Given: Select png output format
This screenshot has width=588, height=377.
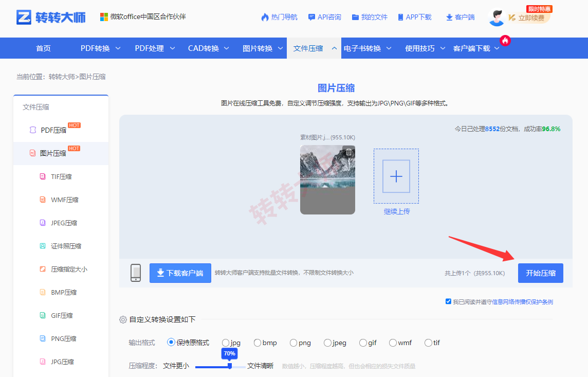Looking at the screenshot, I should tap(293, 343).
